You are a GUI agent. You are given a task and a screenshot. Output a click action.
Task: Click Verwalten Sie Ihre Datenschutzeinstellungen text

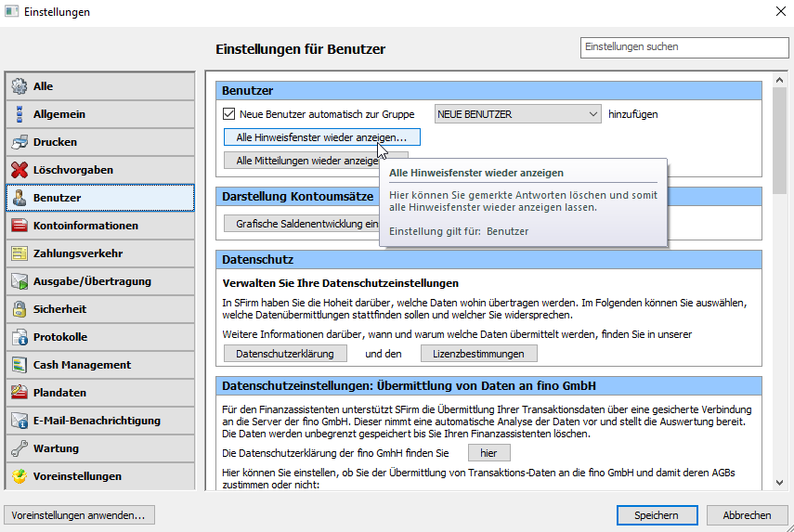pyautogui.click(x=340, y=283)
